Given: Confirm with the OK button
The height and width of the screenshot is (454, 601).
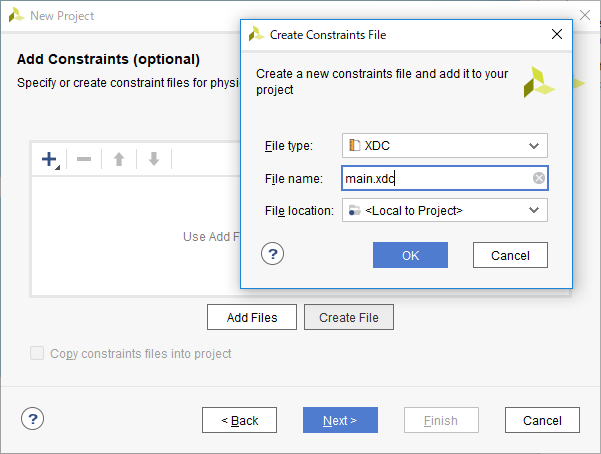Looking at the screenshot, I should tap(410, 255).
